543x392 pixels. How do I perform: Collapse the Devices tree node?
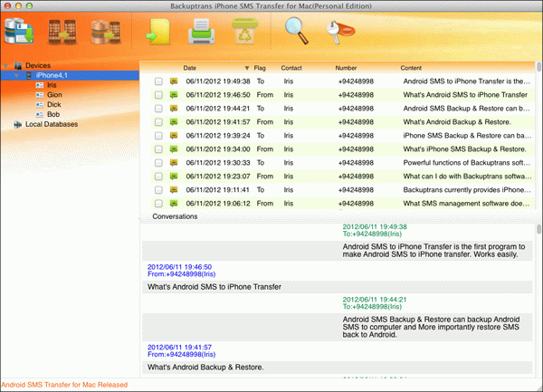(x=6, y=66)
